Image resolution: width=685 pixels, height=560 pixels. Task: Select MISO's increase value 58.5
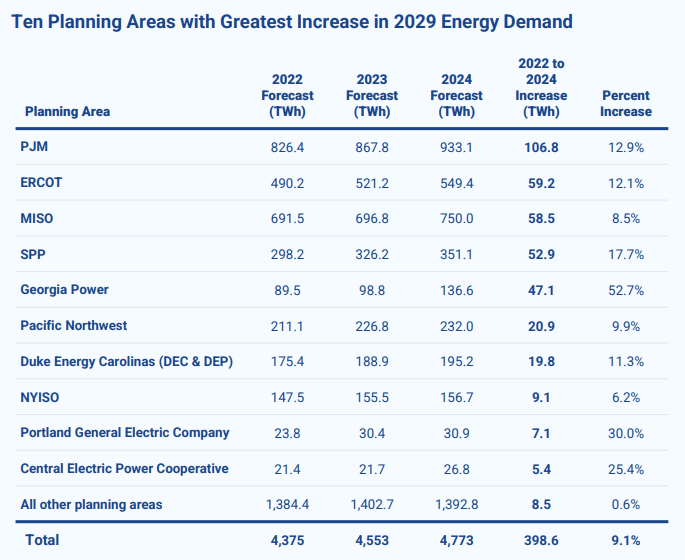(541, 218)
